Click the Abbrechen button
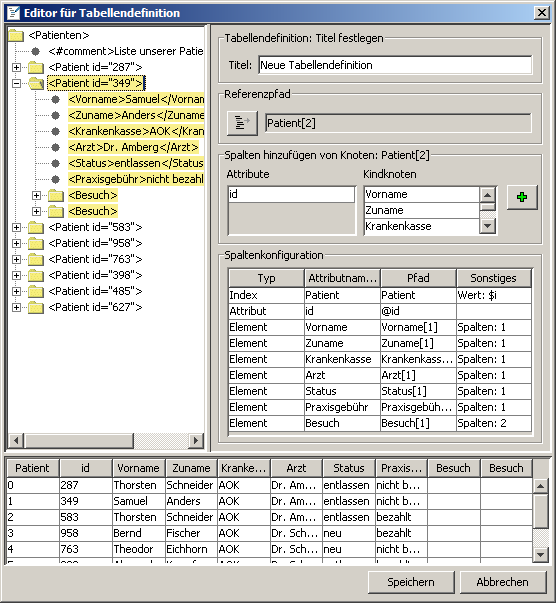The width and height of the screenshot is (556, 603). point(503,582)
